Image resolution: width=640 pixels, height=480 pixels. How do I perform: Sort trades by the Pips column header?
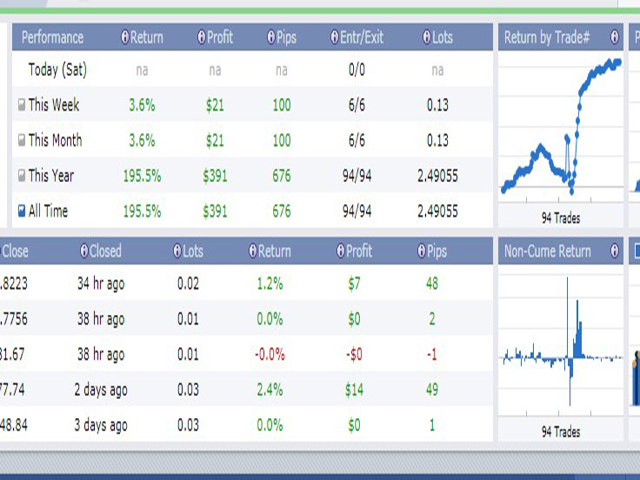pyautogui.click(x=437, y=251)
